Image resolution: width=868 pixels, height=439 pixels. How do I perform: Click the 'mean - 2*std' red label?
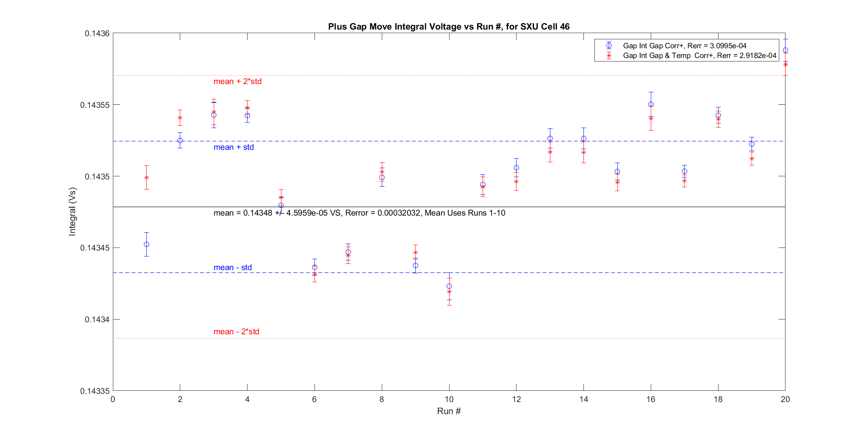236,332
